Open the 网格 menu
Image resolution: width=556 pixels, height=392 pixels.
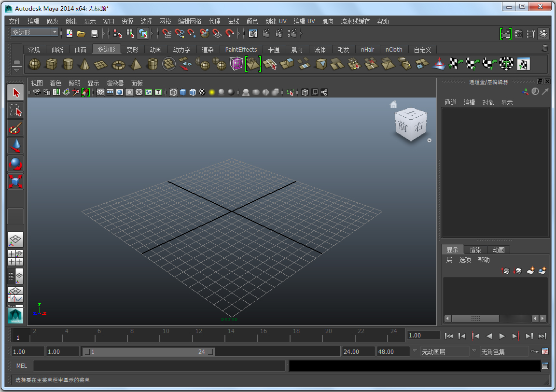[x=165, y=21]
